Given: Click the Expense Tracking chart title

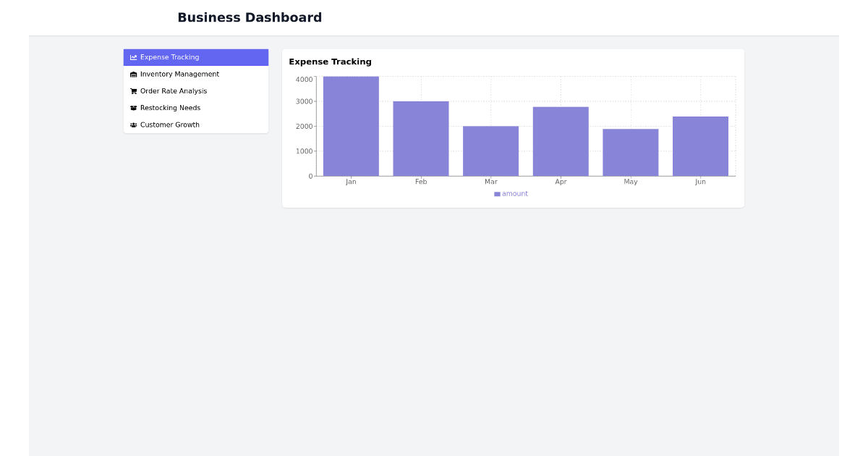Looking at the screenshot, I should pos(330,62).
